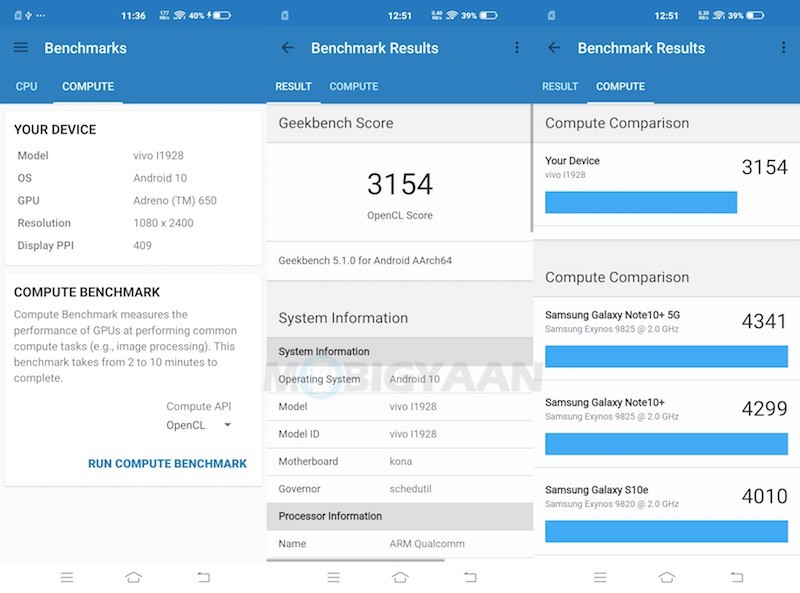Tap the Wi-Fi icon in the right screen status bar
The height and width of the screenshot is (593, 800).
coord(718,15)
